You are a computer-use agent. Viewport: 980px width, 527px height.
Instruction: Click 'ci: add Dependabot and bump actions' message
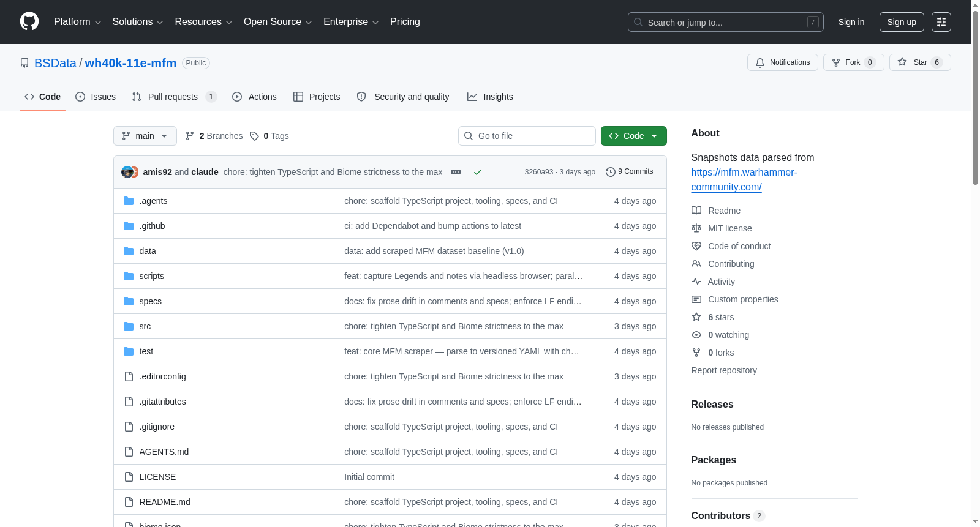[x=433, y=226]
